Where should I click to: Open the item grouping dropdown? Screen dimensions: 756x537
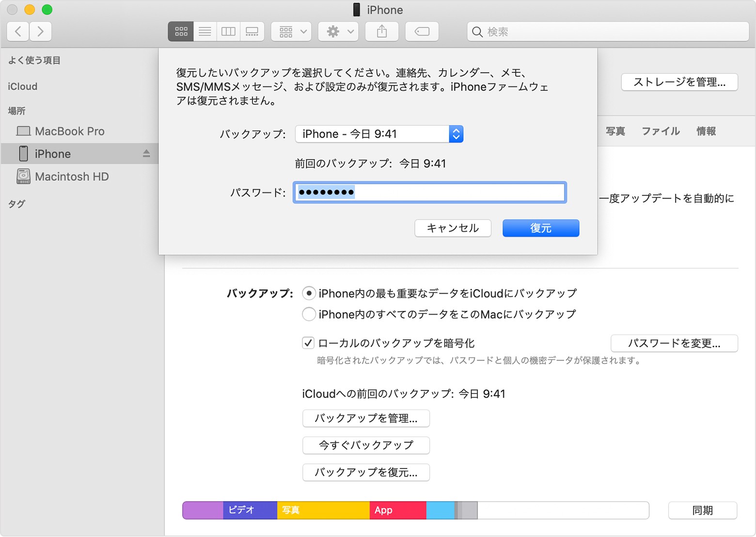pyautogui.click(x=291, y=32)
